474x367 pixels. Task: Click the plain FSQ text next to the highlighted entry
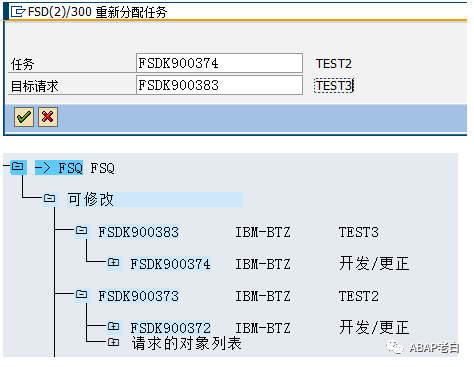click(103, 168)
